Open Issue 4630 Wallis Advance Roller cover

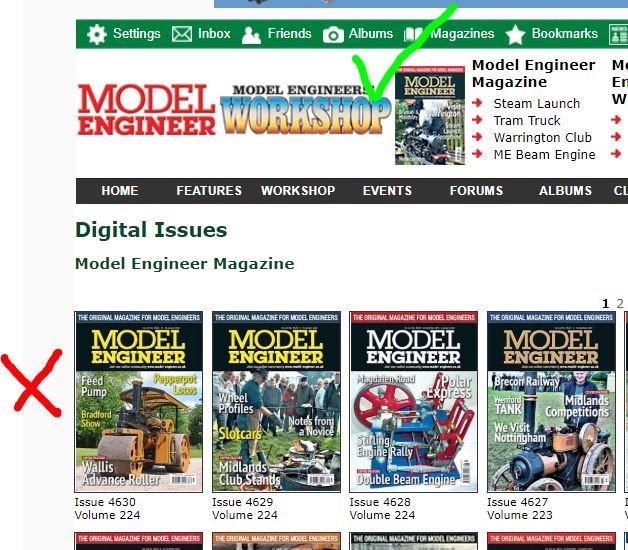coord(139,402)
